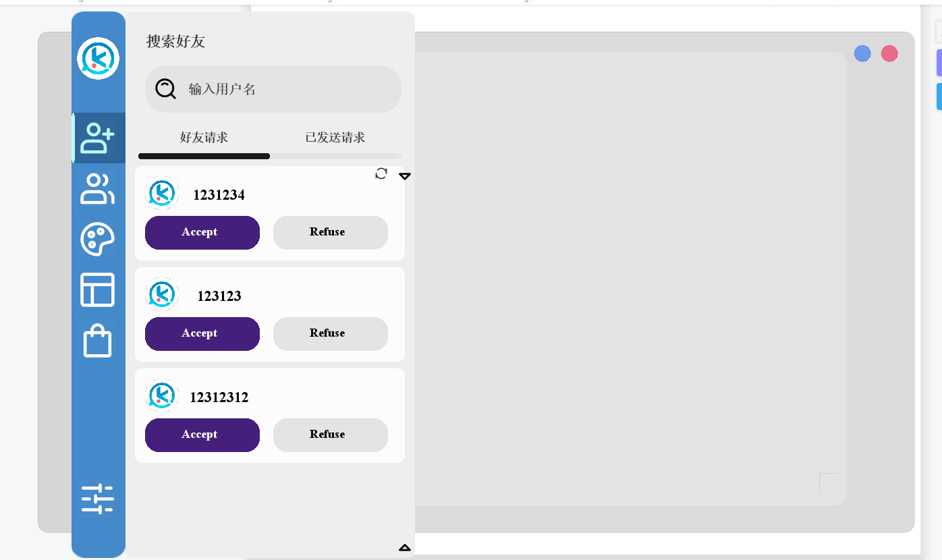Click the app logo avatar in sidebar

point(98,58)
